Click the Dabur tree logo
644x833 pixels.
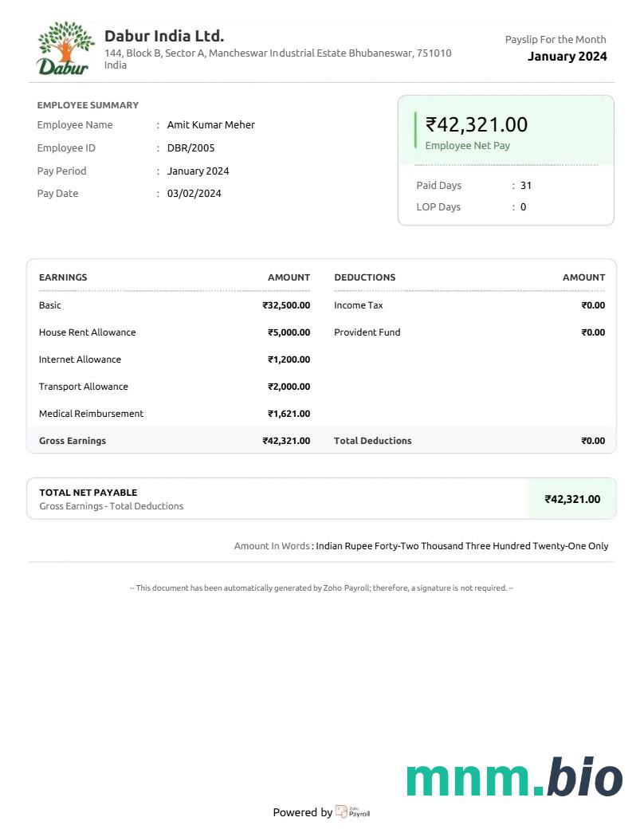[x=63, y=48]
